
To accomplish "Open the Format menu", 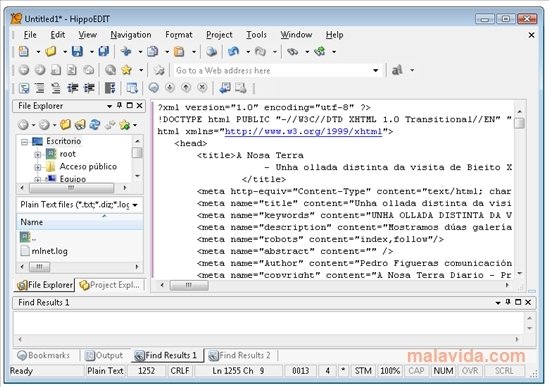I will 179,35.
